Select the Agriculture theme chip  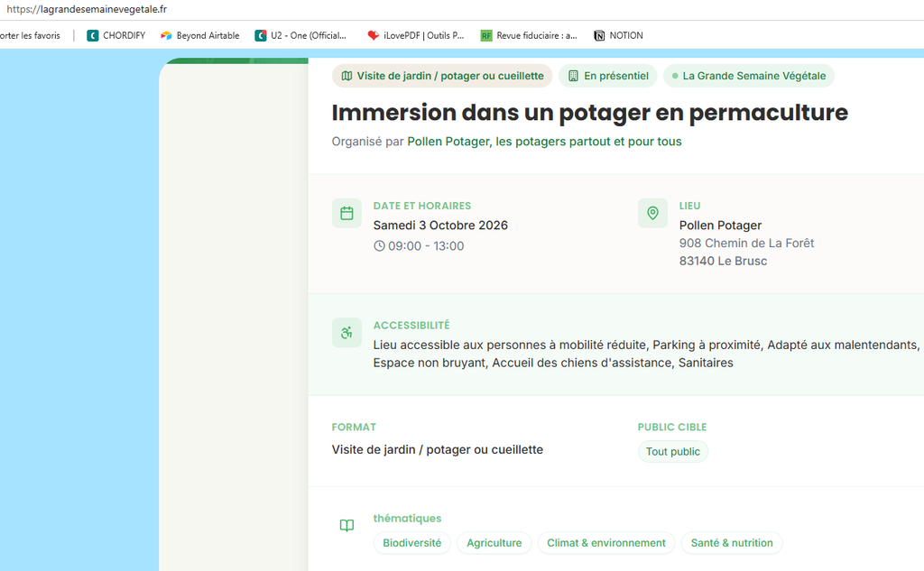point(494,543)
